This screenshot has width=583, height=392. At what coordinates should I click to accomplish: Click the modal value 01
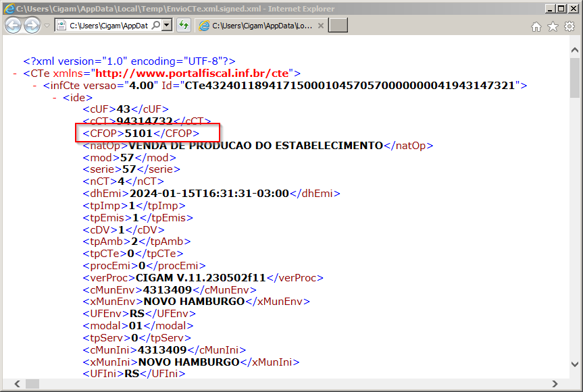click(x=136, y=326)
